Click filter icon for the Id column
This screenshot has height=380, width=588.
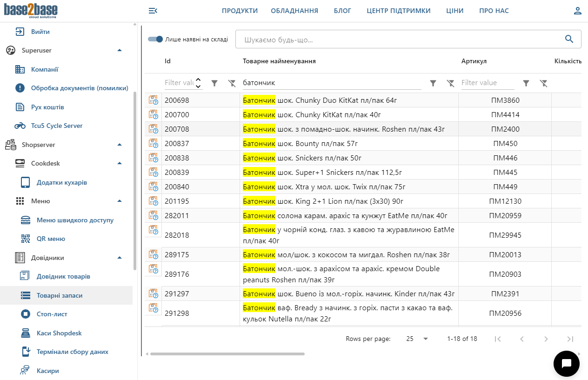pyautogui.click(x=214, y=83)
